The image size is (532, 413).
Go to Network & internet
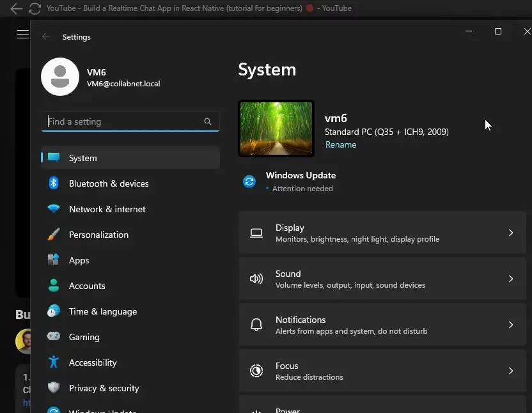130,209
